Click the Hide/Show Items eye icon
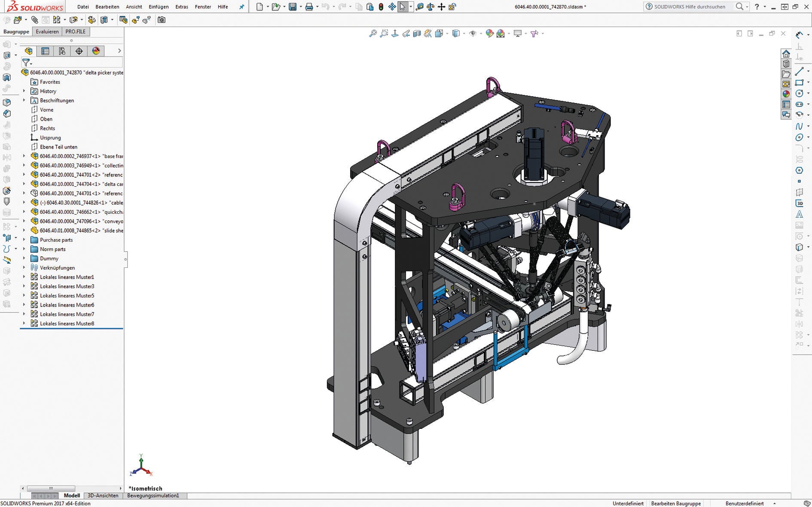812x507 pixels. click(x=473, y=34)
